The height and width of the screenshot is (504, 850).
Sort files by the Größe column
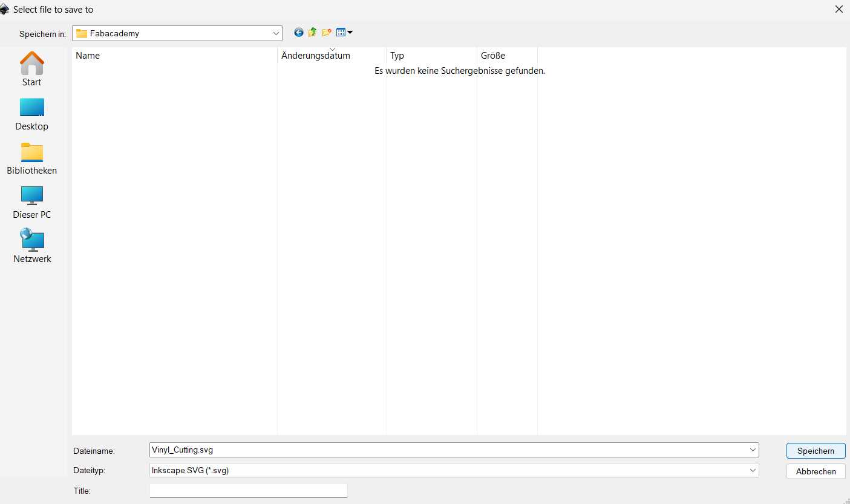[492, 55]
